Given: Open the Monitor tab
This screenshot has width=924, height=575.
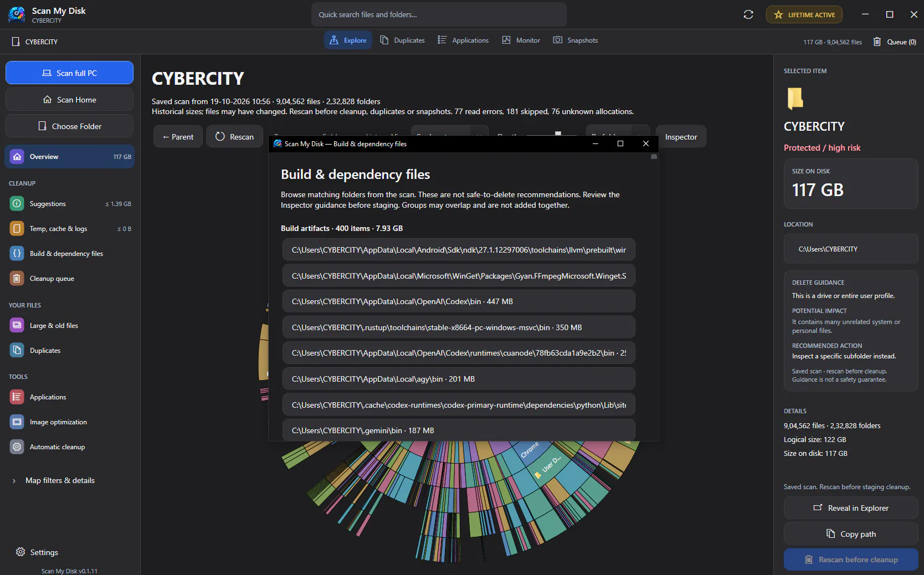Looking at the screenshot, I should tap(521, 40).
